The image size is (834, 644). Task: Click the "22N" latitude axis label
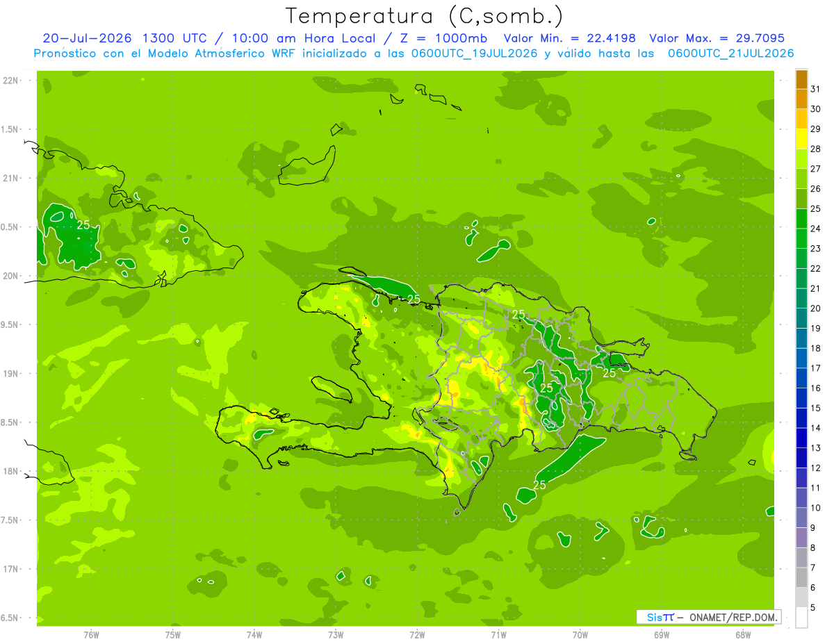10,81
